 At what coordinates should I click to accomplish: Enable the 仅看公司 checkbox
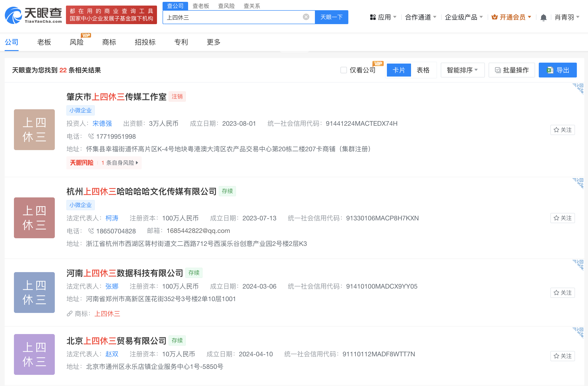point(343,70)
